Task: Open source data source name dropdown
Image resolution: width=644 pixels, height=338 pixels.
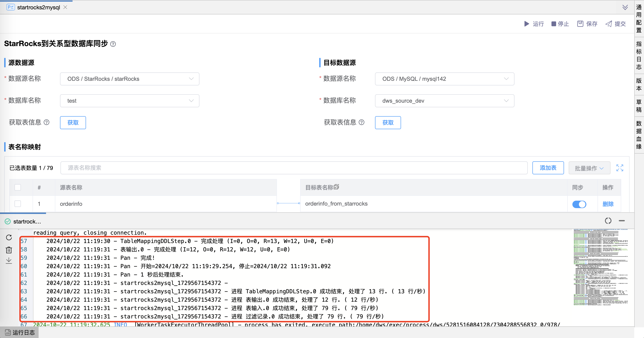Action: tap(129, 79)
